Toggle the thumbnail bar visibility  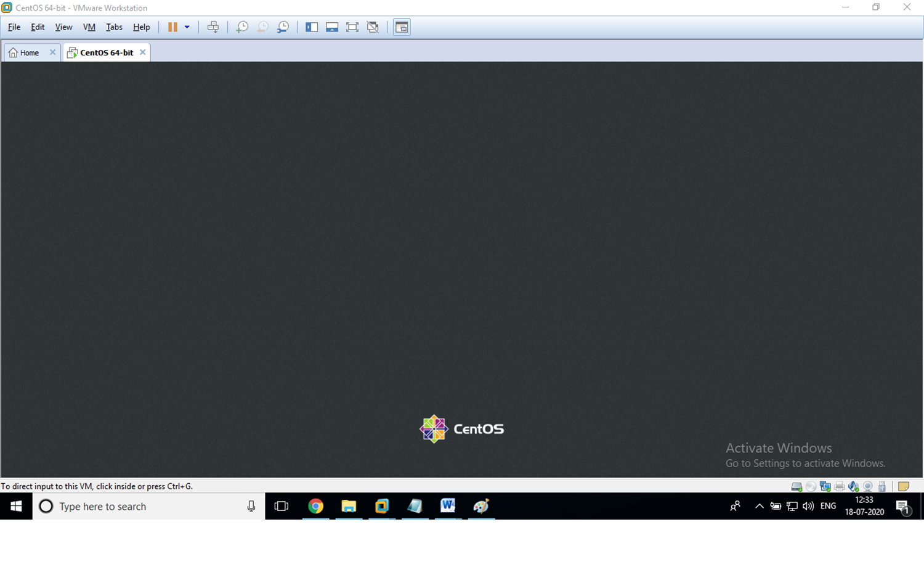[x=332, y=27]
